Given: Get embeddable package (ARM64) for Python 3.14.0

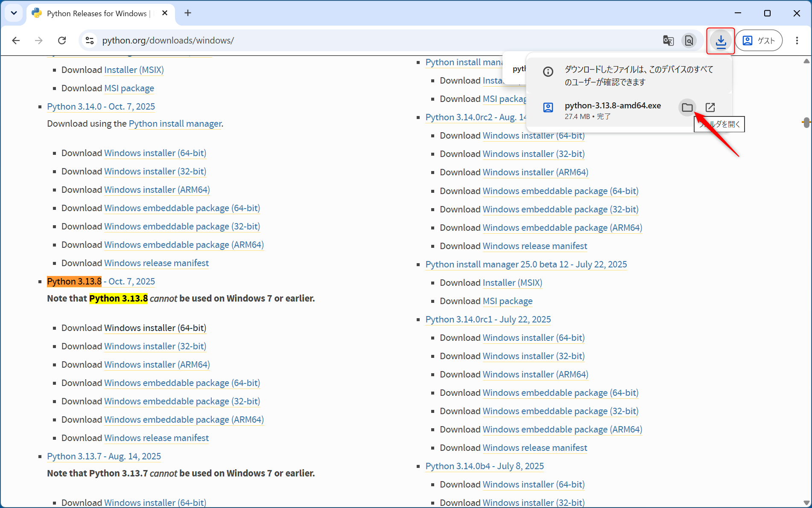Looking at the screenshot, I should pos(184,245).
